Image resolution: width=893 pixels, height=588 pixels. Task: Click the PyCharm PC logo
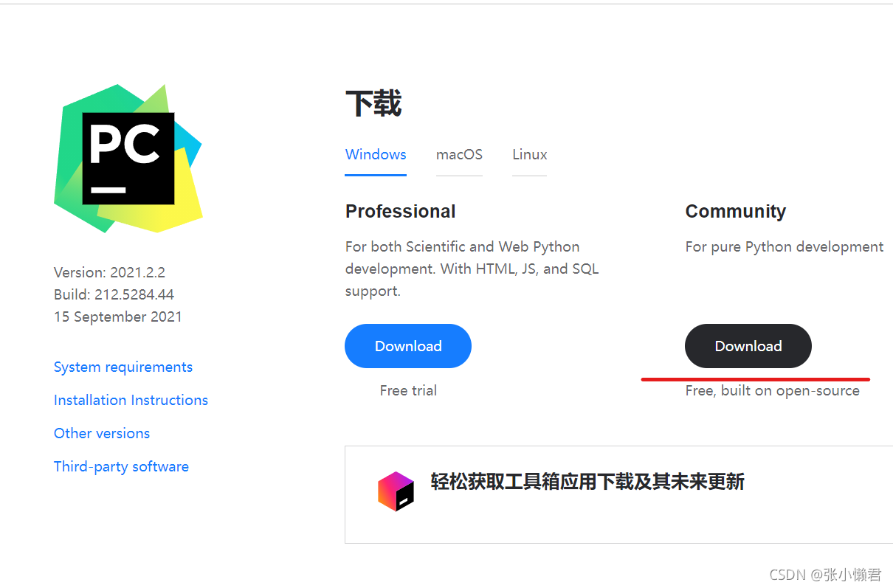128,159
